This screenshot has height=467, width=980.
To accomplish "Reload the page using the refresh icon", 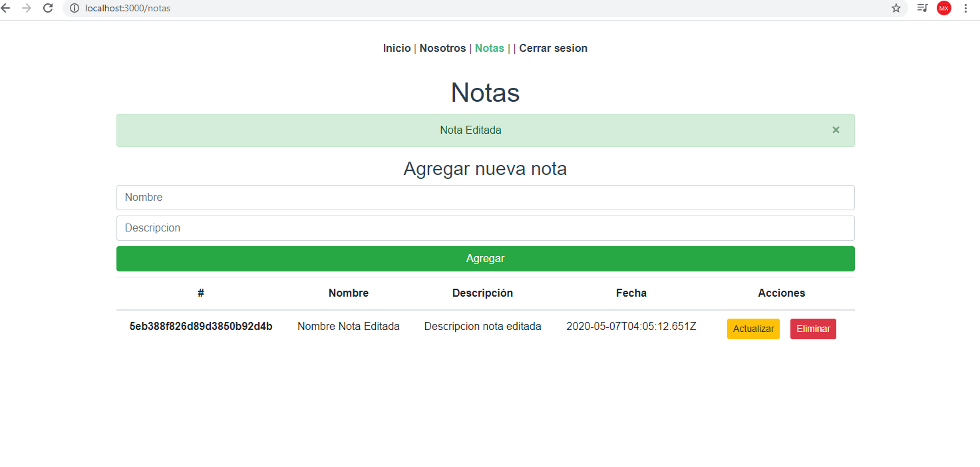I will 47,9.
